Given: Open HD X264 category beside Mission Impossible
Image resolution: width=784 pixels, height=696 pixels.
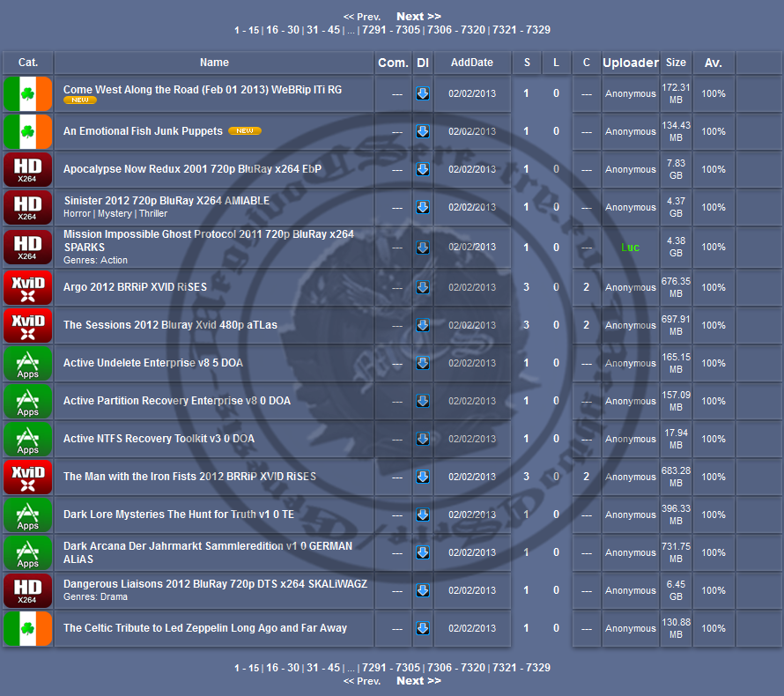Looking at the screenshot, I should coord(27,247).
